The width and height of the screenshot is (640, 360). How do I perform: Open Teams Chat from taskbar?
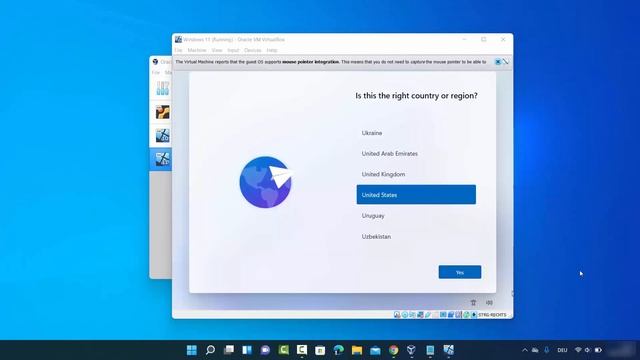265,350
